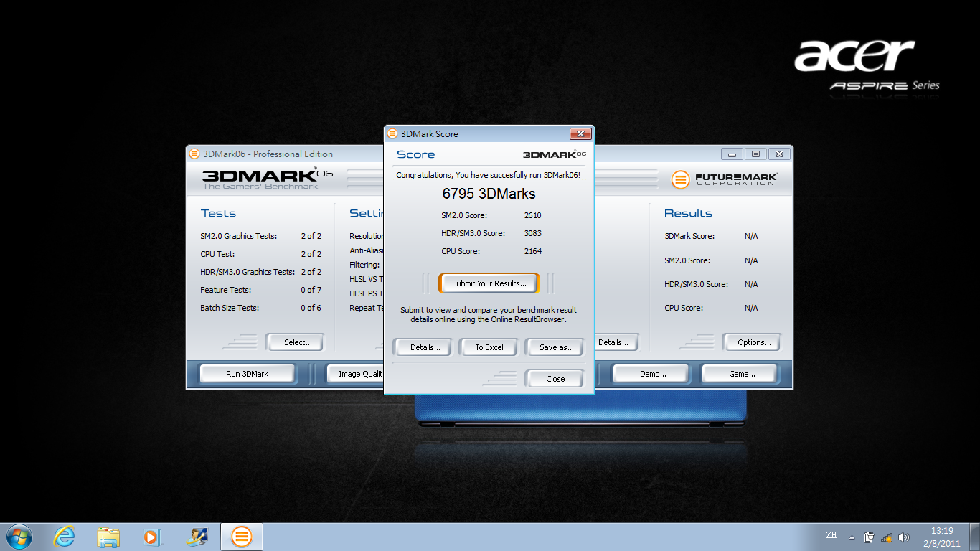Screen dimensions: 980x551
Task: Click the volume speaker tray icon
Action: tap(904, 537)
